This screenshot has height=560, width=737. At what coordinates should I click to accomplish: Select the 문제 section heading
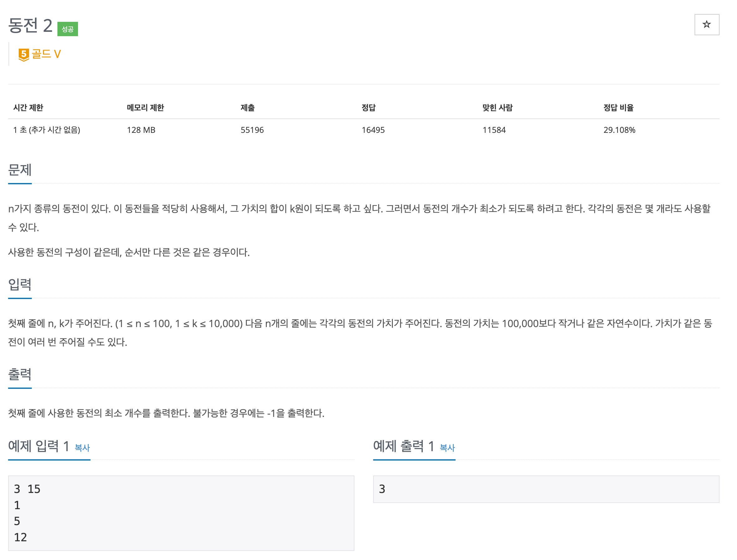coord(20,170)
